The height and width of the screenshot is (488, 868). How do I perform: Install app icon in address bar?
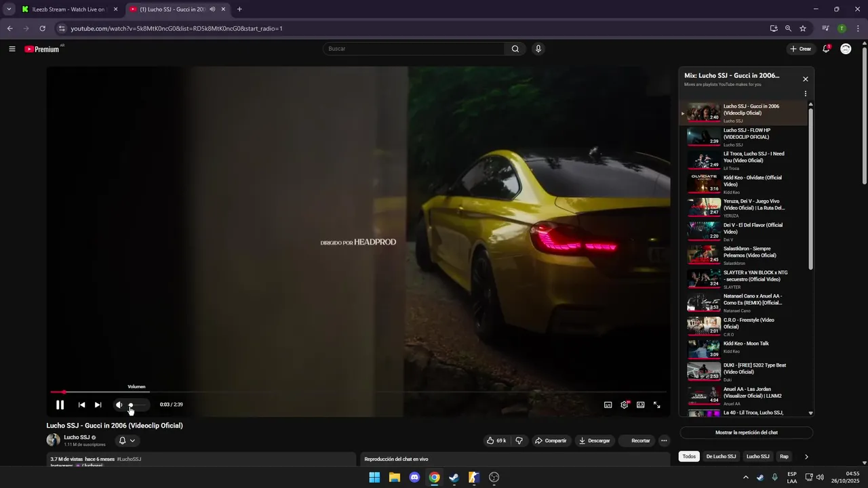(774, 28)
